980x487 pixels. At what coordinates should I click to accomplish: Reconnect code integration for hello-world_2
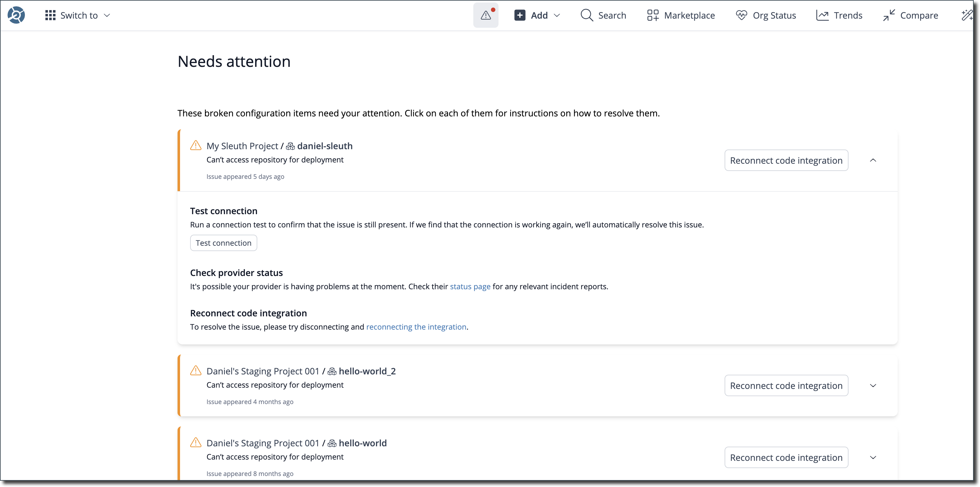pos(786,385)
